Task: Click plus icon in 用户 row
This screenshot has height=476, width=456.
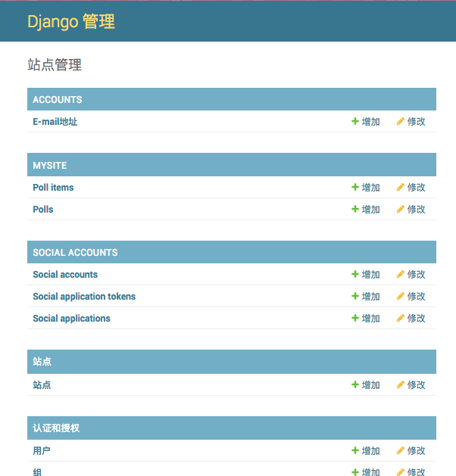Action: pyautogui.click(x=354, y=450)
